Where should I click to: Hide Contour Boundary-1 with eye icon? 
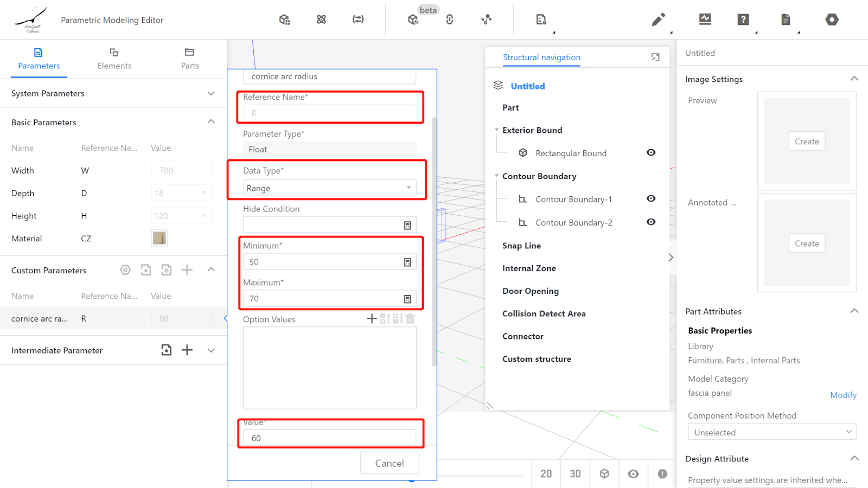click(x=651, y=199)
